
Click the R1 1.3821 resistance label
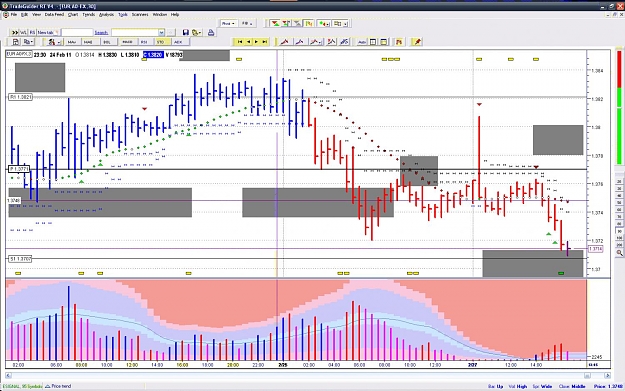click(x=20, y=97)
